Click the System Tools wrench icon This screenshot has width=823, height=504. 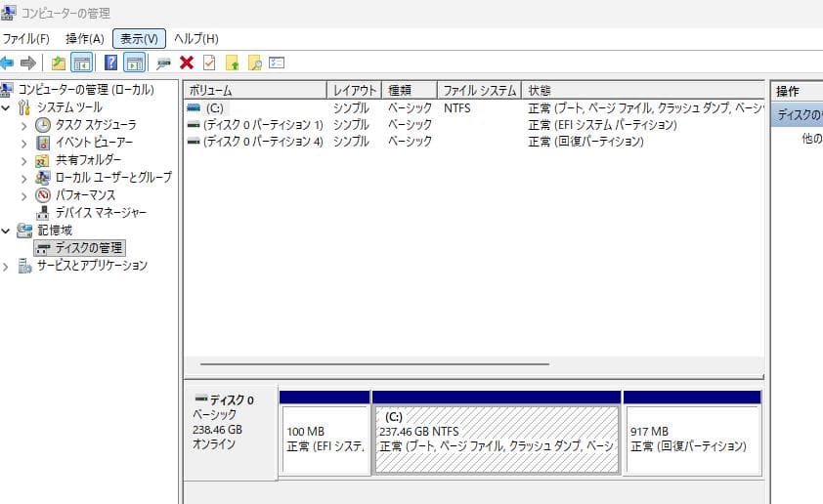click(x=24, y=107)
